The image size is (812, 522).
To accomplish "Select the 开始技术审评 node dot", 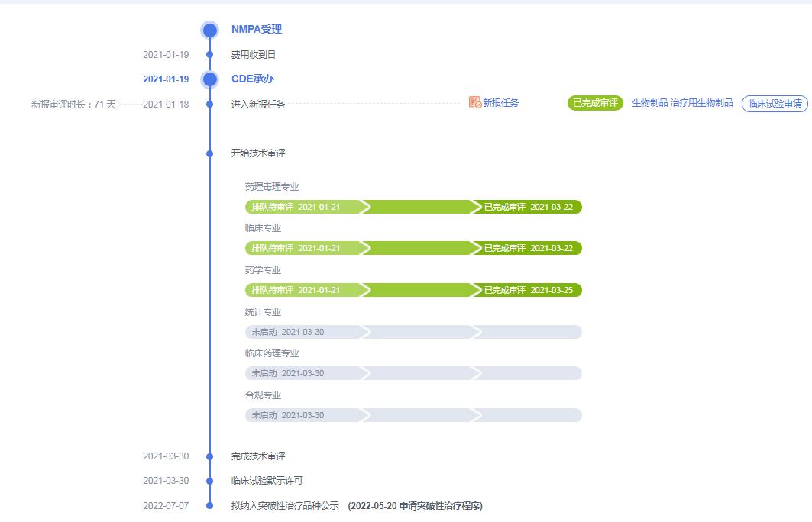I will pos(209,153).
